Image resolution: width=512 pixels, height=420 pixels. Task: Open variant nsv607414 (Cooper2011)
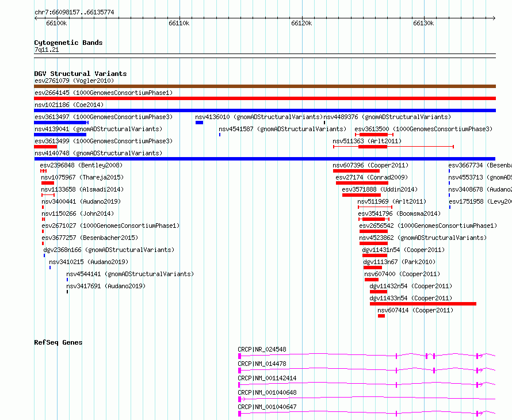click(415, 310)
